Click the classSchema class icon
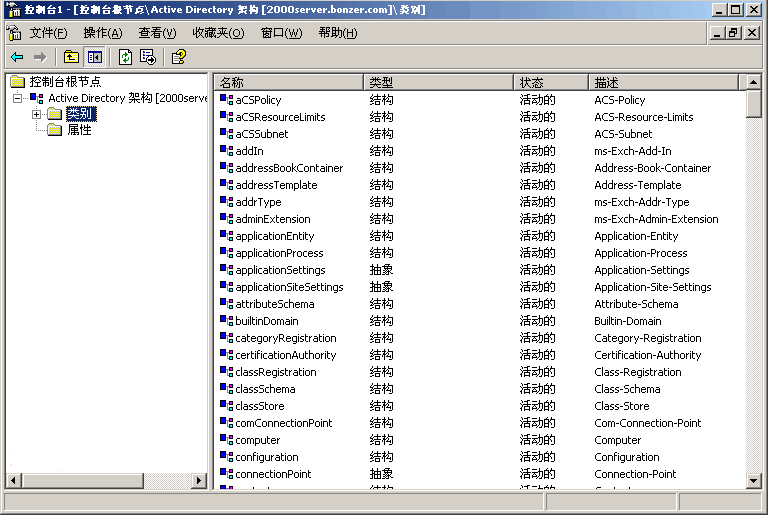Viewport: 768px width, 518px height. point(226,389)
